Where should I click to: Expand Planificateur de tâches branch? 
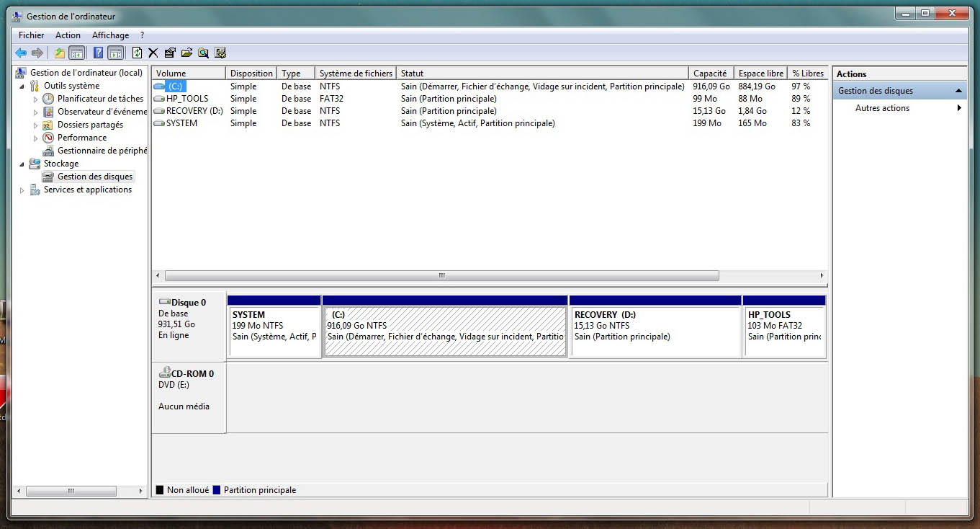point(35,99)
